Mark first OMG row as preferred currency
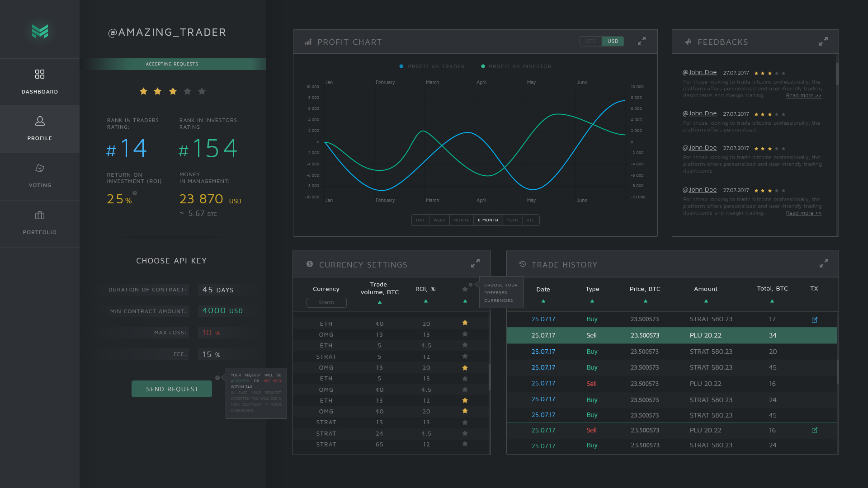Image resolution: width=868 pixels, height=488 pixels. click(465, 334)
